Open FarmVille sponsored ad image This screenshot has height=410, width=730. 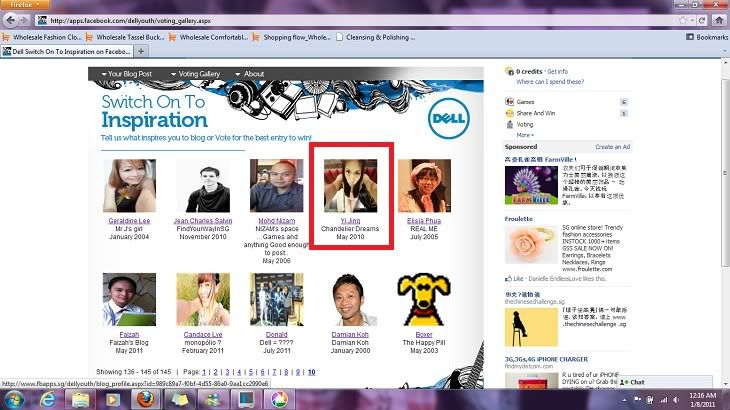(531, 185)
